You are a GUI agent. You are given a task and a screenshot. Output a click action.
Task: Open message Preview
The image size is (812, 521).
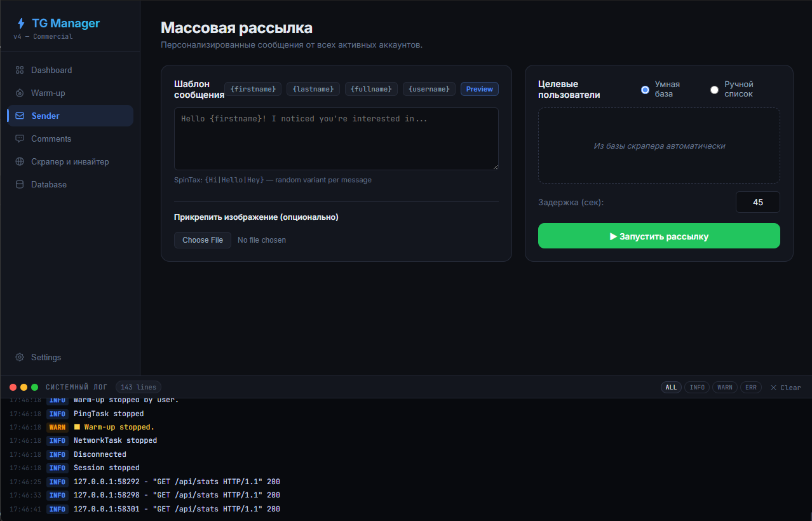(479, 89)
